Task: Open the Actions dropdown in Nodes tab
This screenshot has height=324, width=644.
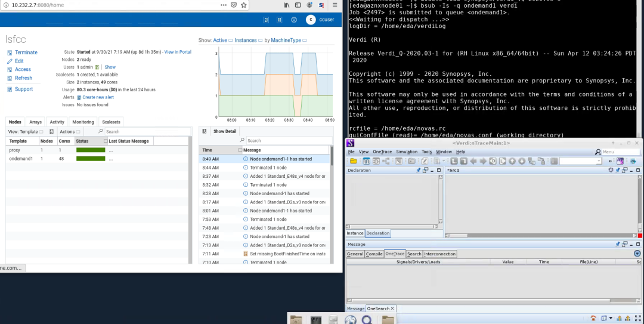Action: tap(69, 132)
